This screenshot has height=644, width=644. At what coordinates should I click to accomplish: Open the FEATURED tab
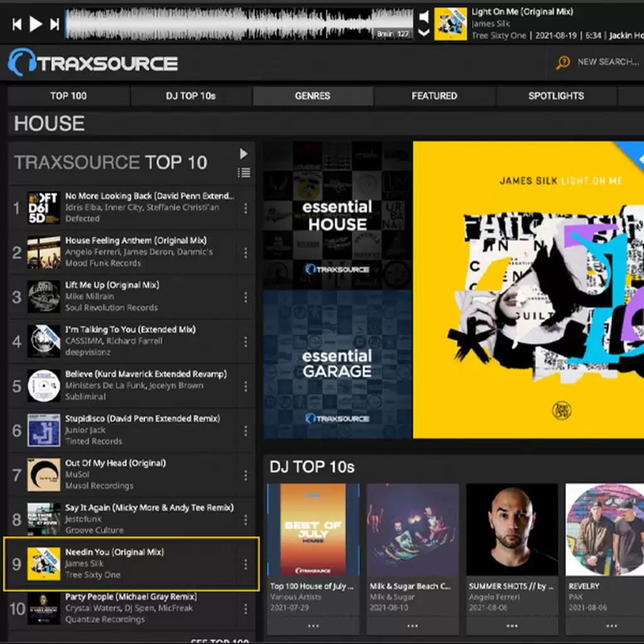tap(434, 96)
